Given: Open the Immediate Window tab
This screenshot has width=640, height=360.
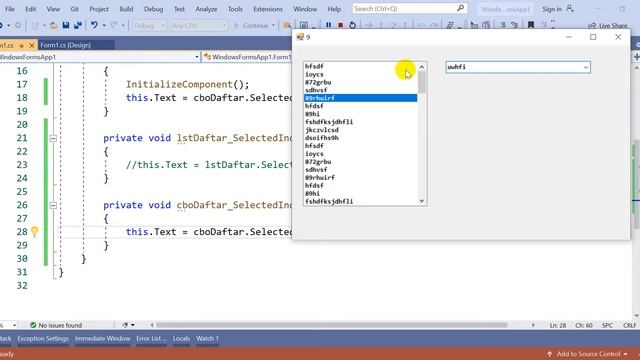Looking at the screenshot, I should pyautogui.click(x=102, y=339).
